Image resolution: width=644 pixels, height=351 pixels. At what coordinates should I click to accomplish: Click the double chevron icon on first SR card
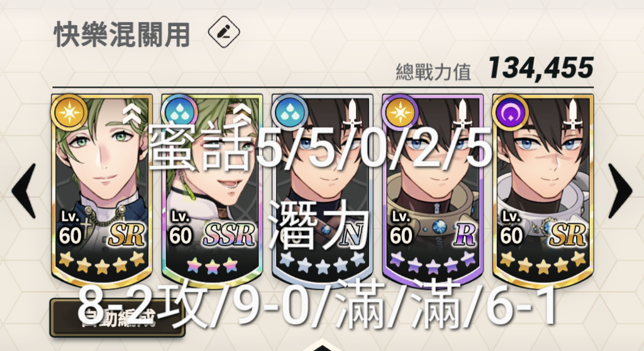click(132, 113)
